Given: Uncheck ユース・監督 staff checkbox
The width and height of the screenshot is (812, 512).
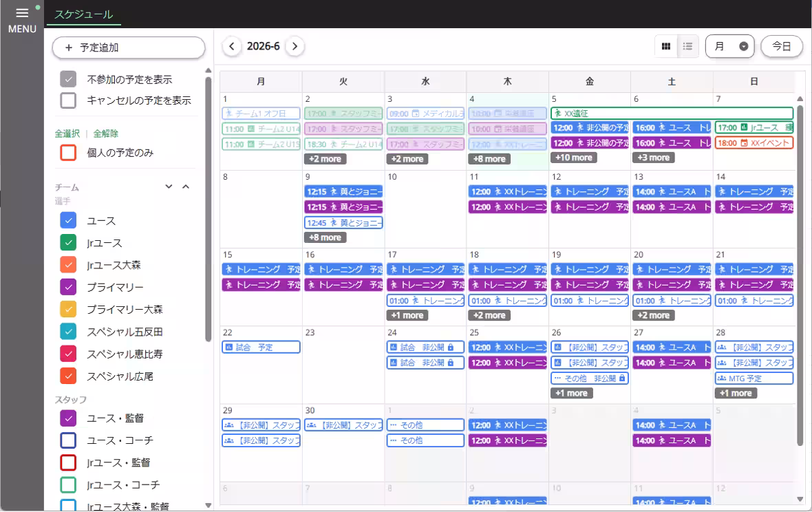Looking at the screenshot, I should point(68,418).
